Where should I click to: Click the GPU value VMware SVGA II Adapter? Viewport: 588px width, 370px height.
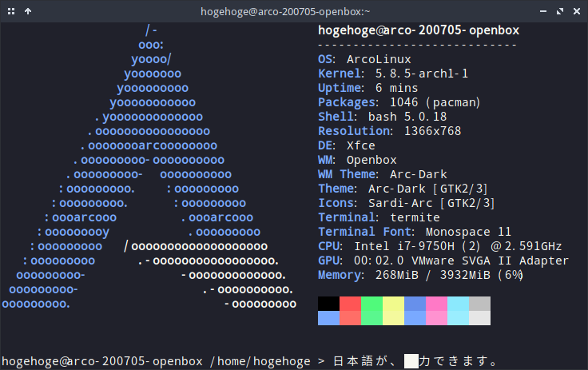tap(490, 261)
